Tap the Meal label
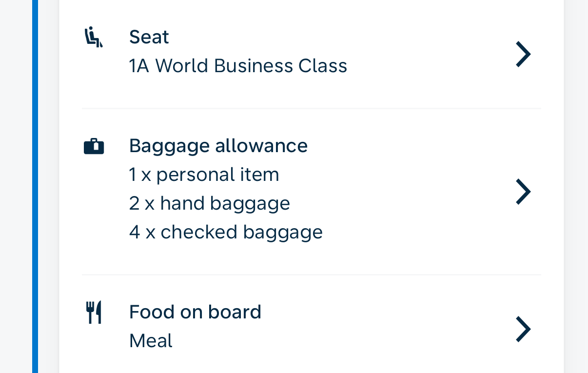The height and width of the screenshot is (373, 588). tap(151, 341)
